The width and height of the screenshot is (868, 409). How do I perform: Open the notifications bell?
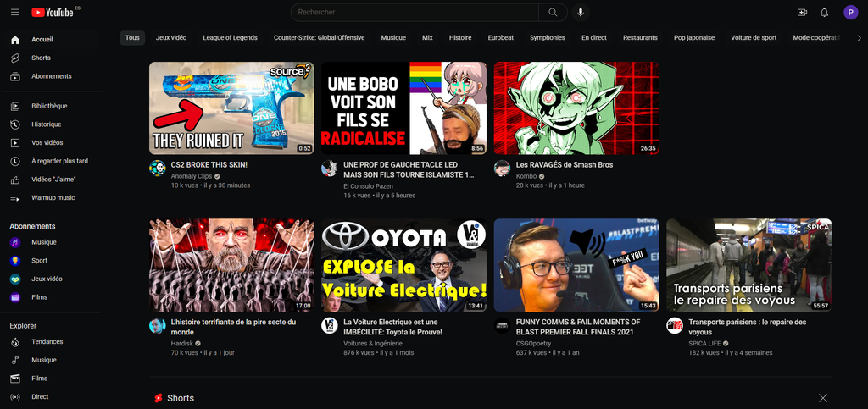point(824,12)
